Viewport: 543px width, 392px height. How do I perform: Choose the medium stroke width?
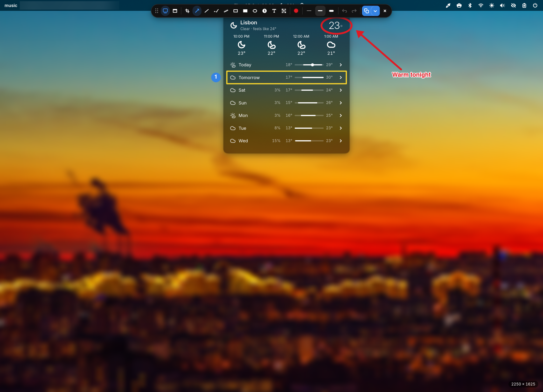[x=320, y=11]
